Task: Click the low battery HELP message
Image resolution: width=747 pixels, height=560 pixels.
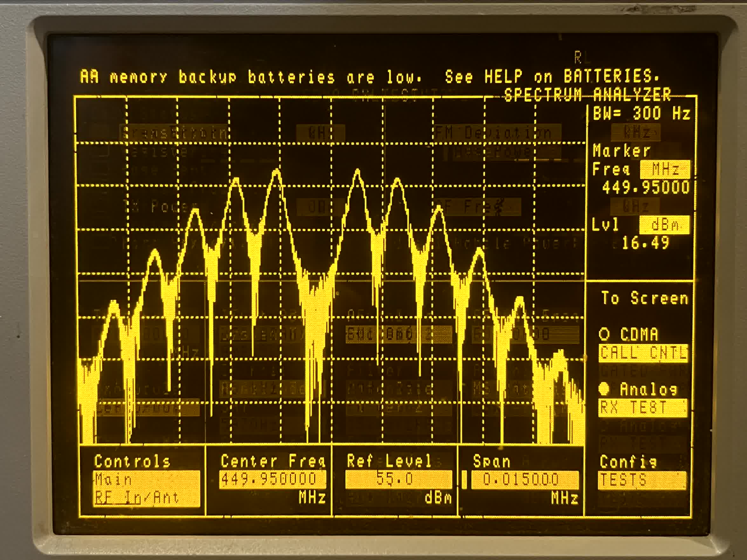Action: click(369, 77)
